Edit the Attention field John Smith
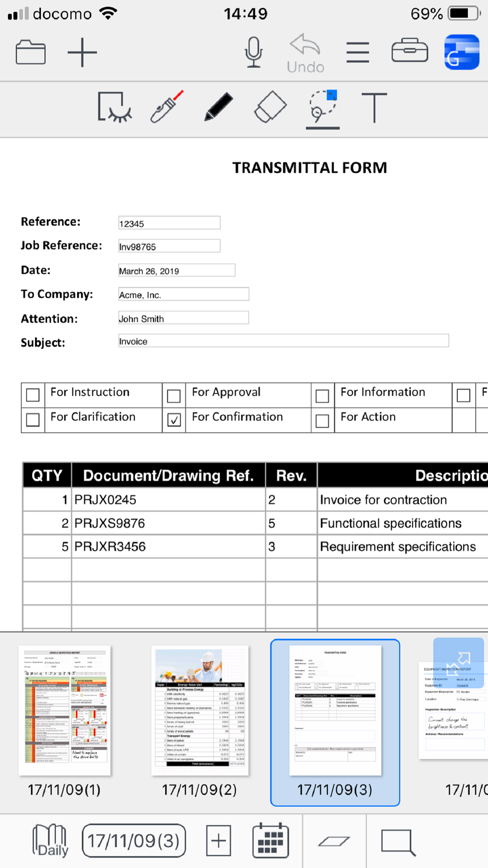The width and height of the screenshot is (488, 868). [x=183, y=318]
